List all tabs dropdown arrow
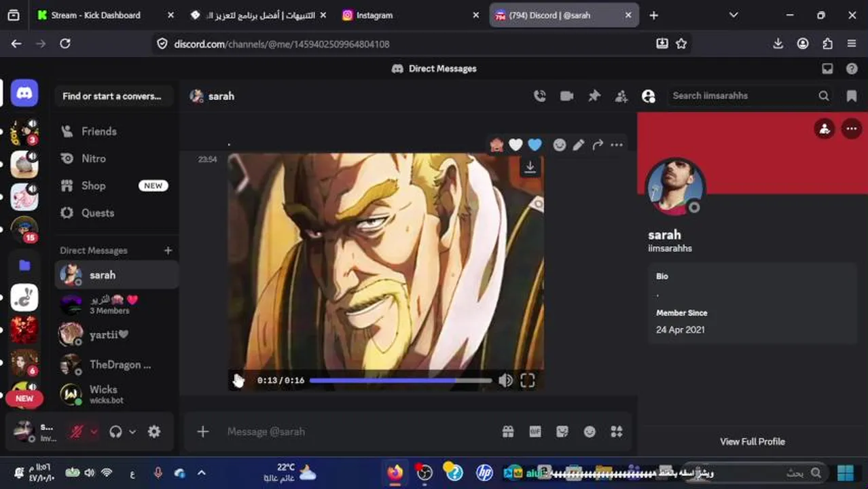 [x=734, y=15]
